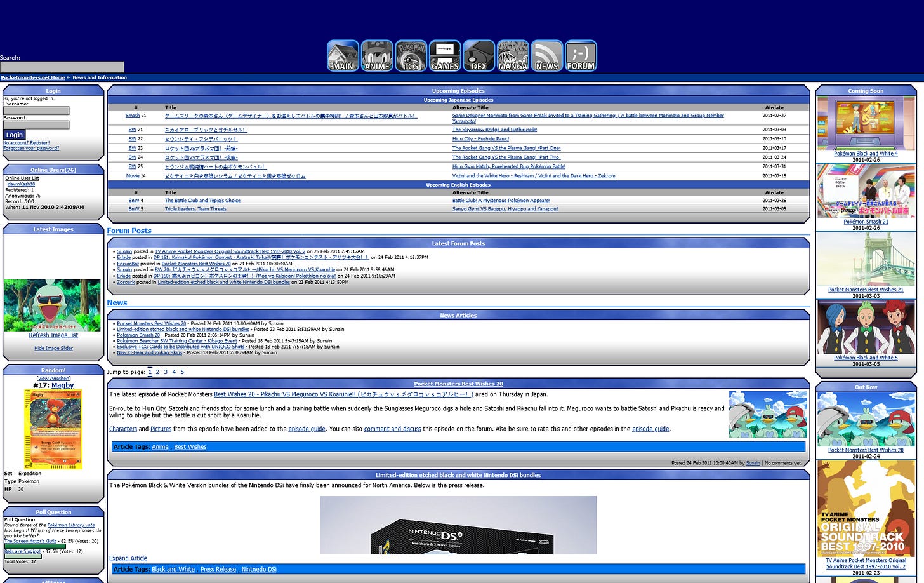This screenshot has width=924, height=583.
Task: Open 'Triple Leaders, Team Threats' link
Action: pyautogui.click(x=195, y=209)
